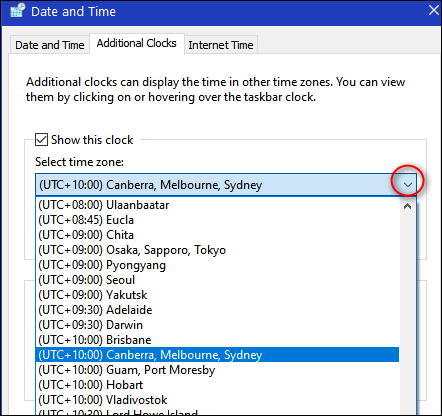Image resolution: width=442 pixels, height=416 pixels.
Task: Choose Pyongyang in the time zone list
Action: (x=217, y=265)
